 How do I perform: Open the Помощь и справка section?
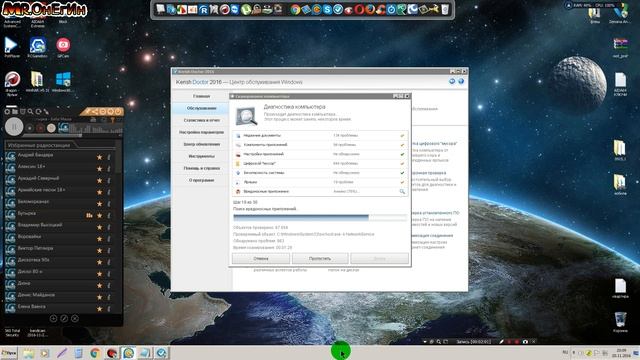point(201,168)
